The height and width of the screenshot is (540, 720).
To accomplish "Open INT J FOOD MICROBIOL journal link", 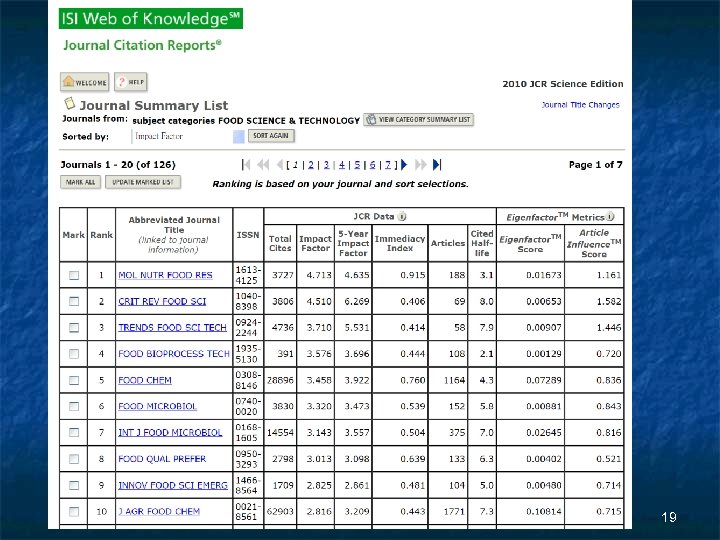I will [170, 433].
